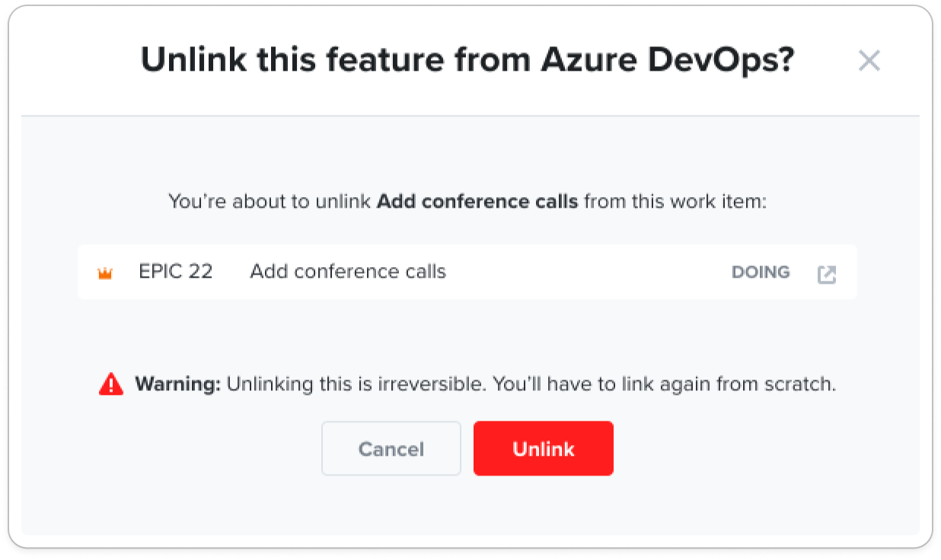This screenshot has width=941, height=560.
Task: Open work item in Azure DevOps via external link icon
Action: 827,275
